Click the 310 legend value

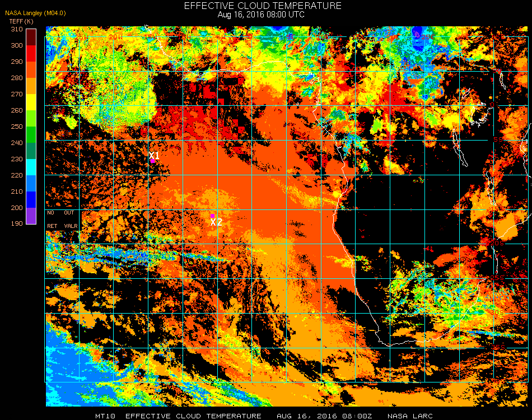(17, 29)
